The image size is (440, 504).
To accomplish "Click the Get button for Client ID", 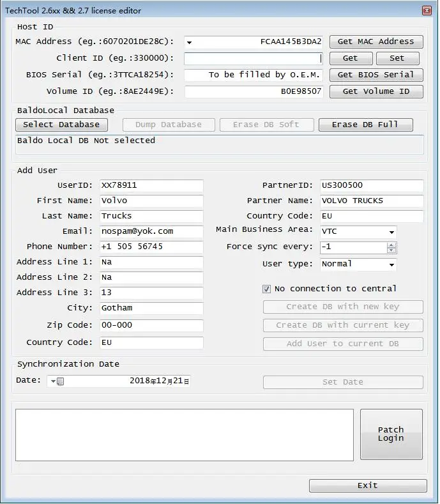I will [x=351, y=58].
